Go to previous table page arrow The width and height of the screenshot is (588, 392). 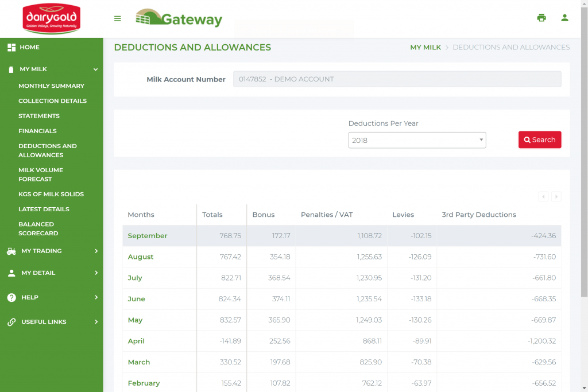coord(543,196)
